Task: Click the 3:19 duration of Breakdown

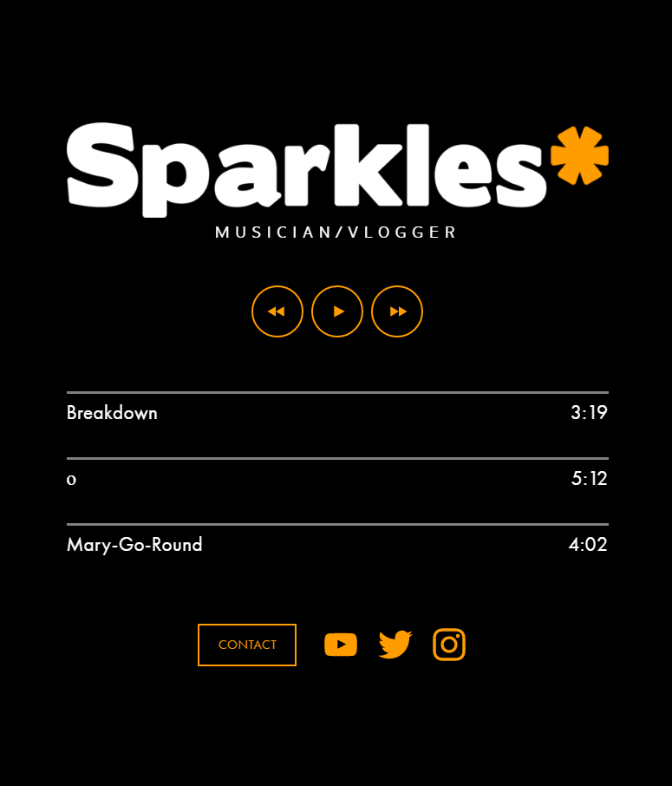Action: coord(589,413)
